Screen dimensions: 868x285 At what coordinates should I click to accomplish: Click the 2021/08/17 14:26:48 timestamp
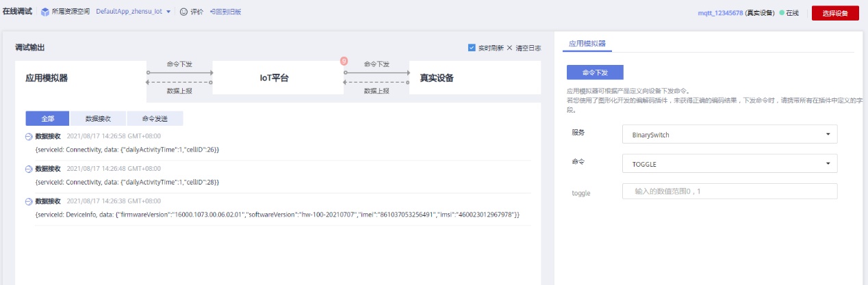point(114,169)
